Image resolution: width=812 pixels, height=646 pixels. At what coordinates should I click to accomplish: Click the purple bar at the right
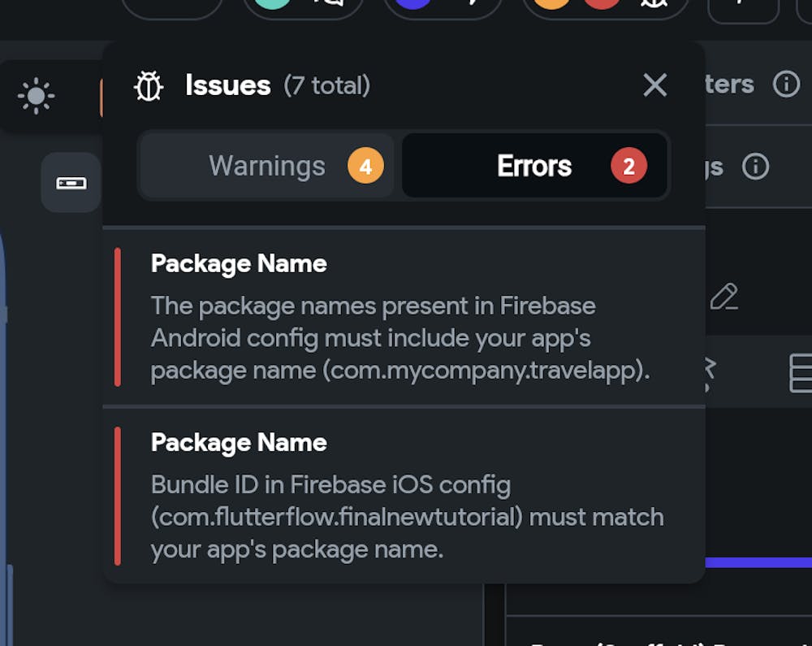point(758,562)
